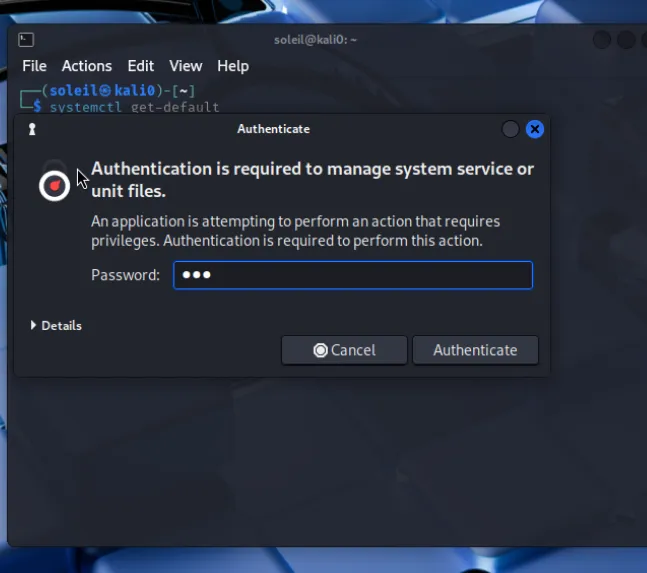Open the Actions menu
Viewport: 647px width, 573px height.
[87, 66]
